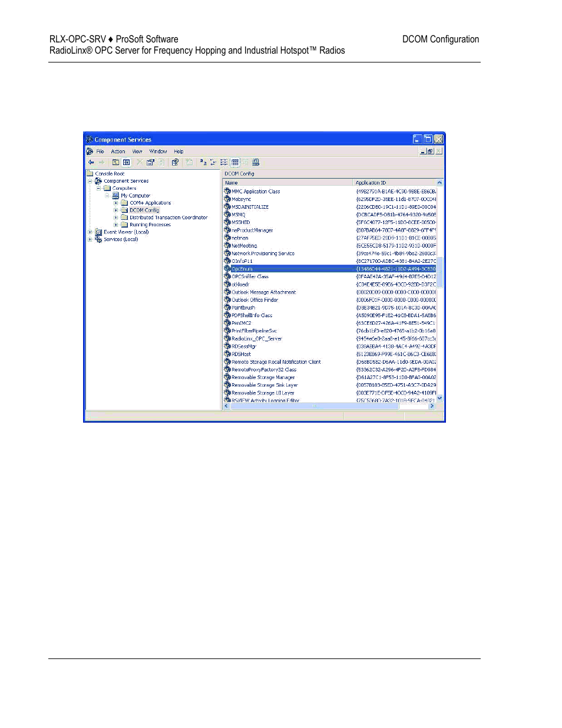Click the horizontal scrollbar right arrow
Viewport: 562px width, 728px height.
432,406
